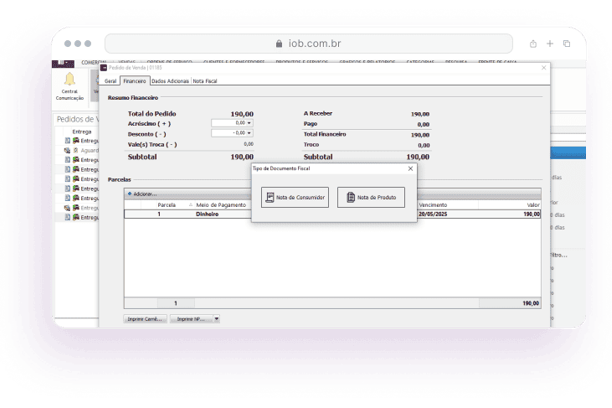
Task: Click the Total do Pedido label
Action: pos(152,114)
